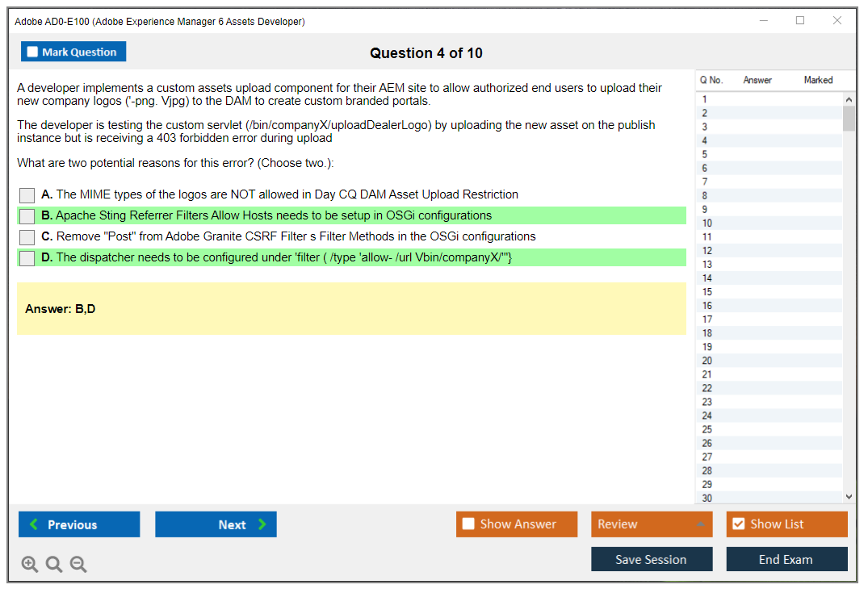Check answer option A about MIME types
This screenshot has height=593, width=868.
tap(27, 195)
